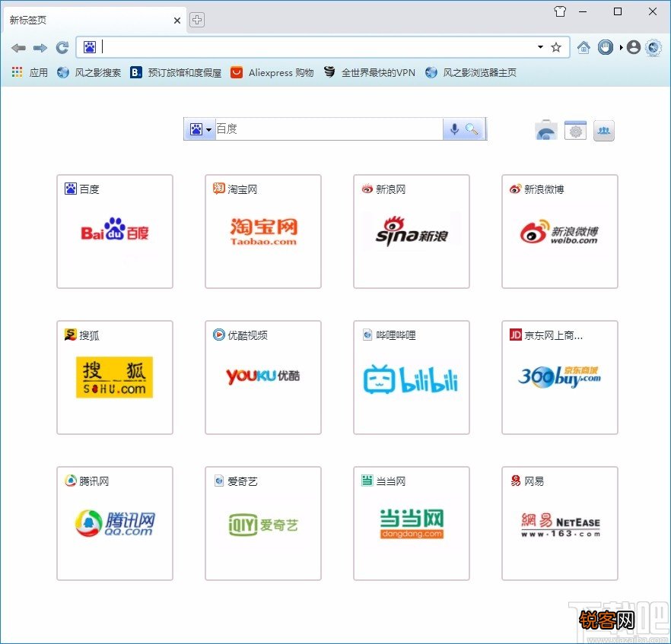Screen dimensions: 671x644
Task: Reload the page with refresh icon
Action: 62,47
